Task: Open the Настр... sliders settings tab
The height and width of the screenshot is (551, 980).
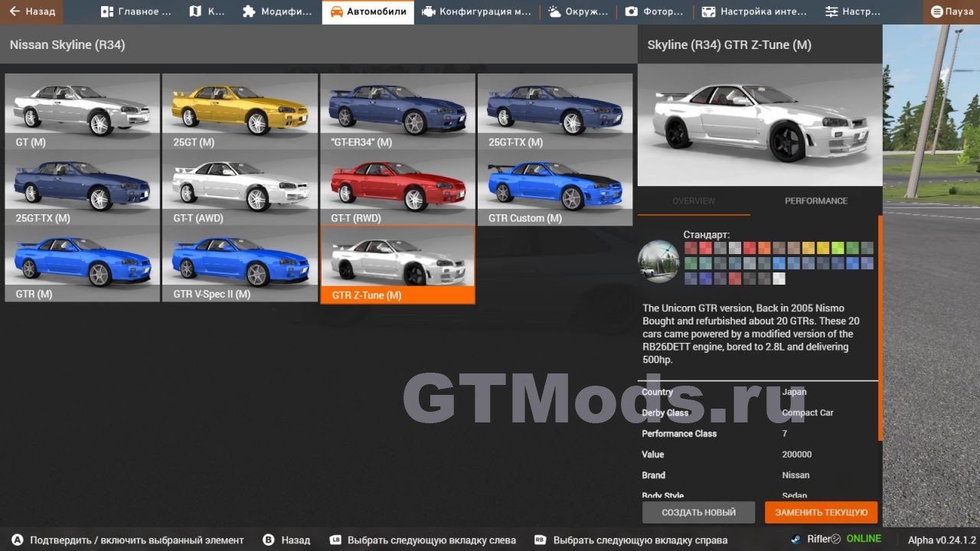Action: (853, 11)
